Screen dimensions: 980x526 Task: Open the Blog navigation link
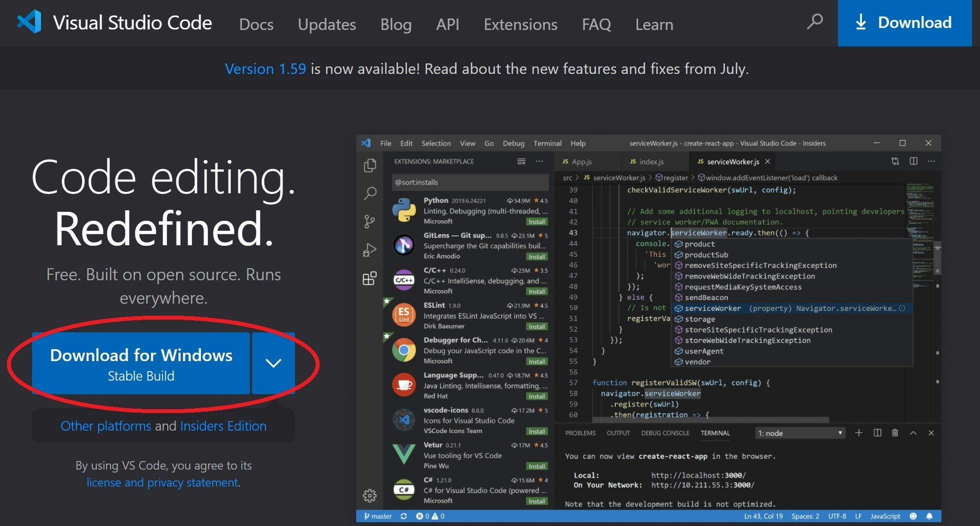(x=395, y=24)
